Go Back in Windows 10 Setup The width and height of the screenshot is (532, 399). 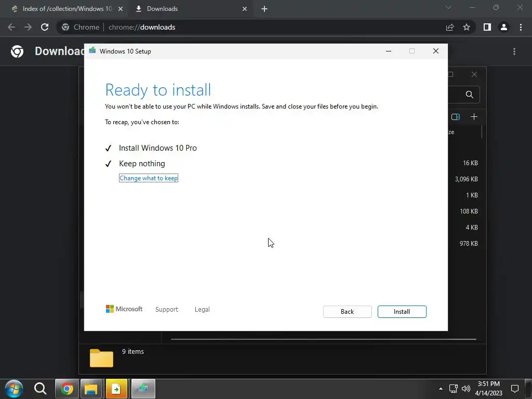(347, 312)
